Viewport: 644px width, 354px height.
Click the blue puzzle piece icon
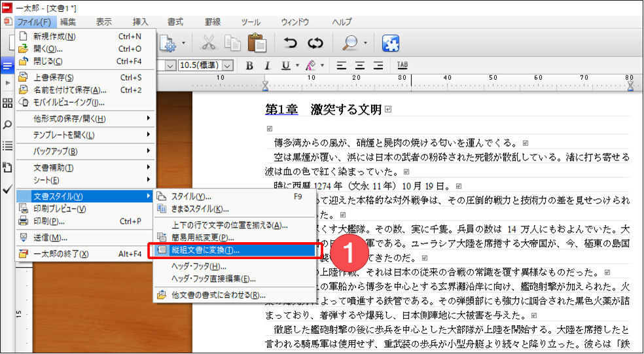391,43
